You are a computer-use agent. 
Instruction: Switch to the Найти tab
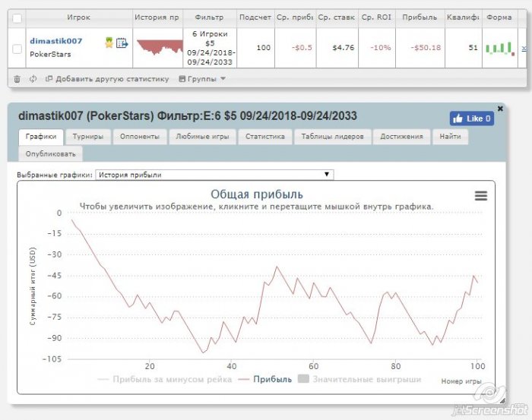tap(450, 137)
